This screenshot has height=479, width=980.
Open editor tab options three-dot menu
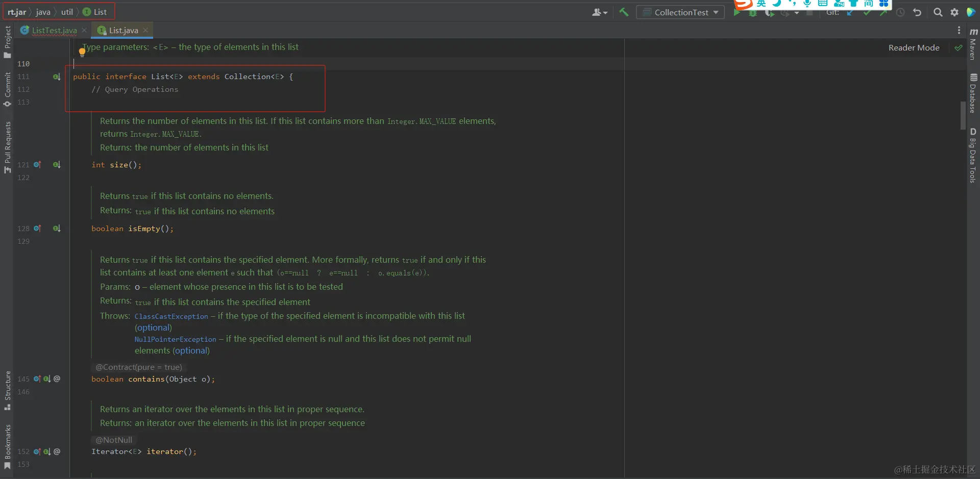(959, 31)
